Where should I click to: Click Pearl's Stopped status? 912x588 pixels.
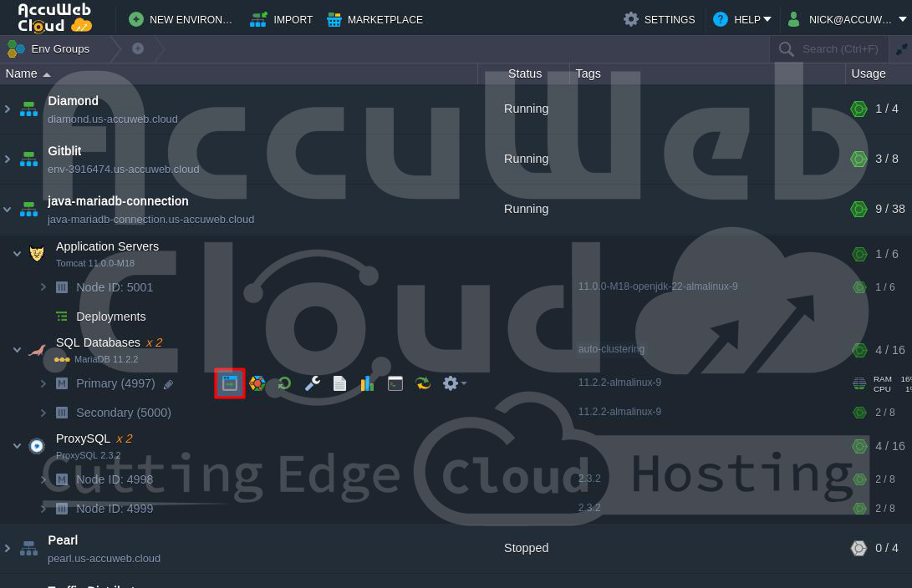click(x=526, y=549)
